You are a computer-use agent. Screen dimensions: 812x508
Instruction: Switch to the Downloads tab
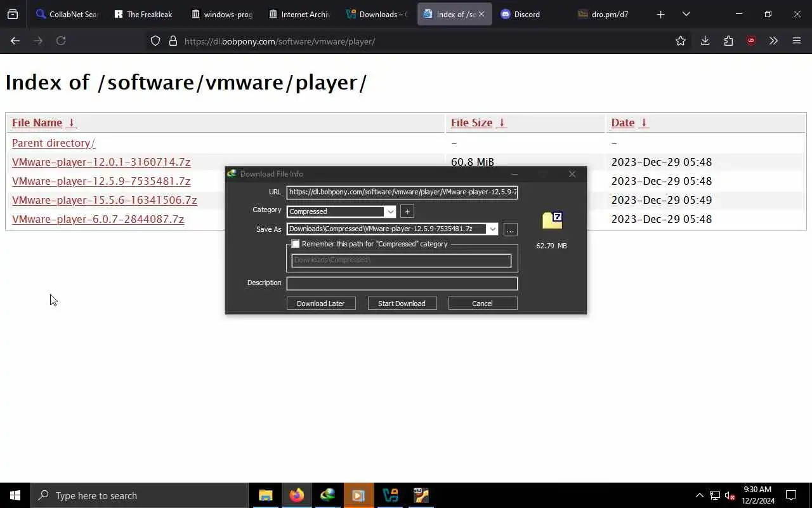click(x=376, y=14)
